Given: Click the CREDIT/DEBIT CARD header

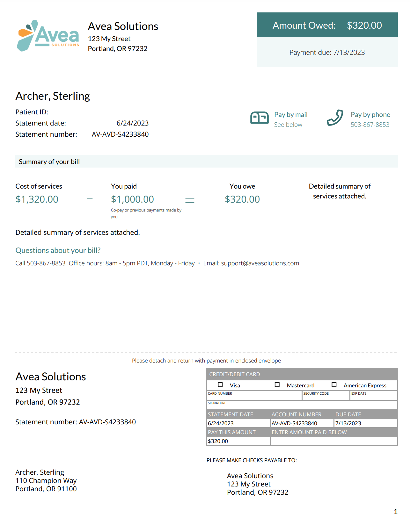Looking at the screenshot, I should 302,374.
